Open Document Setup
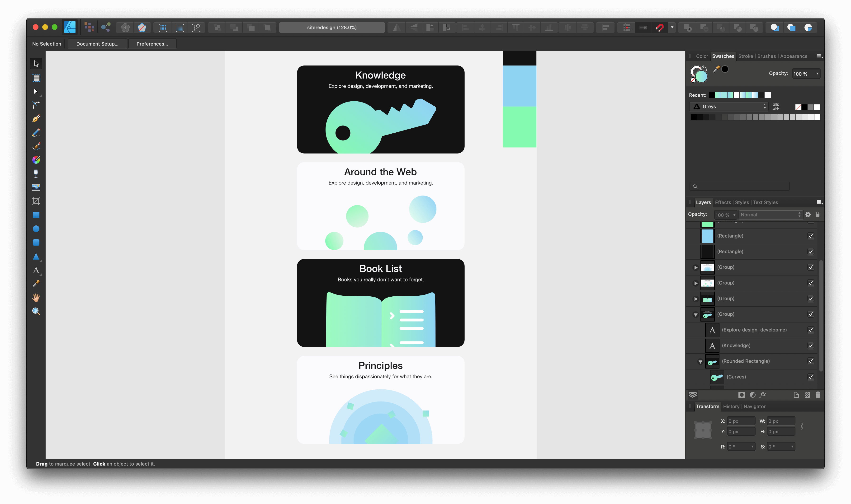Viewport: 851px width, 504px height. [x=97, y=43]
